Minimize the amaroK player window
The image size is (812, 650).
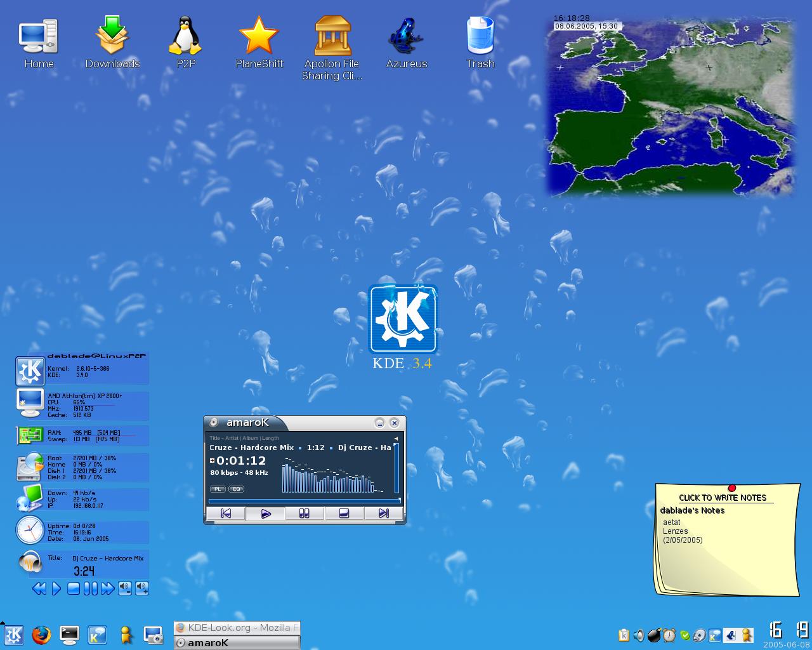(x=379, y=423)
